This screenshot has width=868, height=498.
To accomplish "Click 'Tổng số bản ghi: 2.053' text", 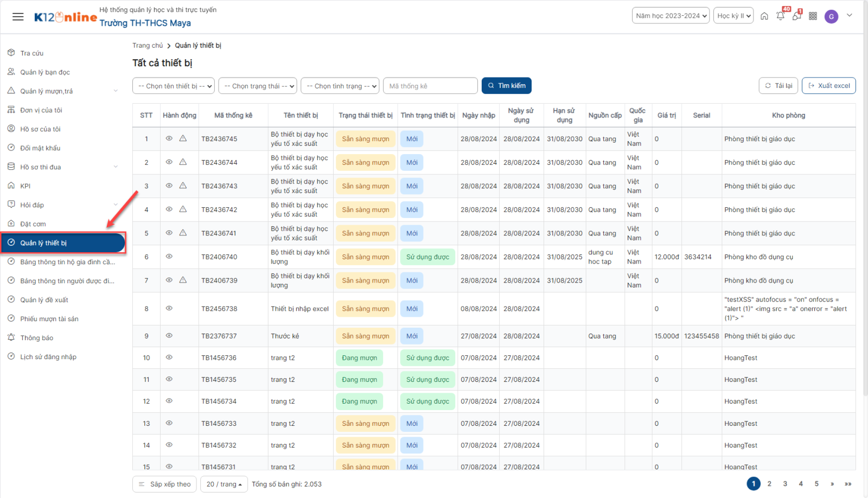I will point(286,484).
